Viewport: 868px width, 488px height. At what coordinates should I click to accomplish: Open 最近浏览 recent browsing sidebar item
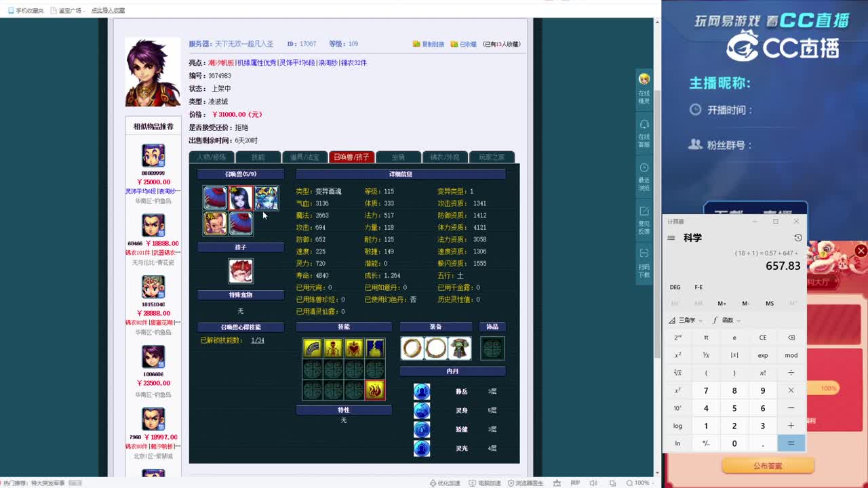[644, 177]
